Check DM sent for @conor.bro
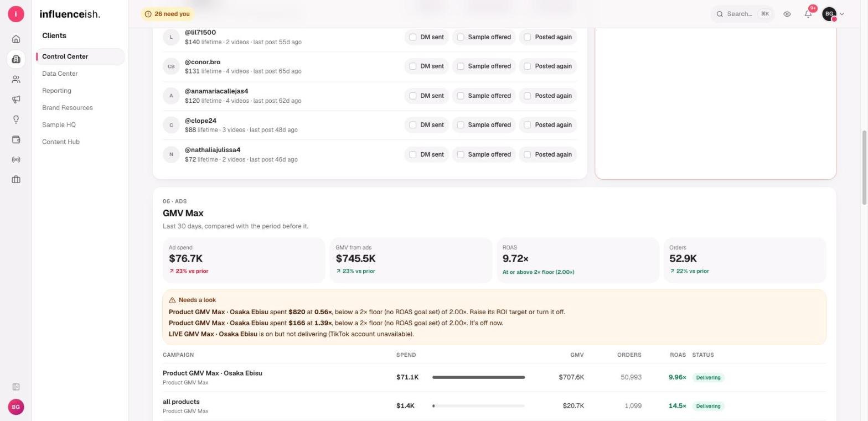This screenshot has height=421, width=868. [x=413, y=66]
